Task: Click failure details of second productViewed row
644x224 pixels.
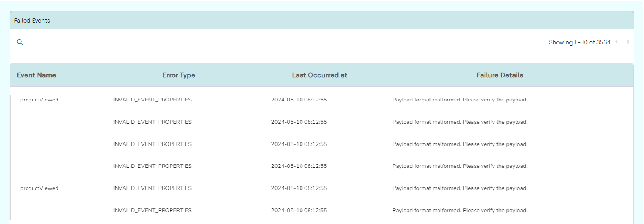Action: pos(460,188)
